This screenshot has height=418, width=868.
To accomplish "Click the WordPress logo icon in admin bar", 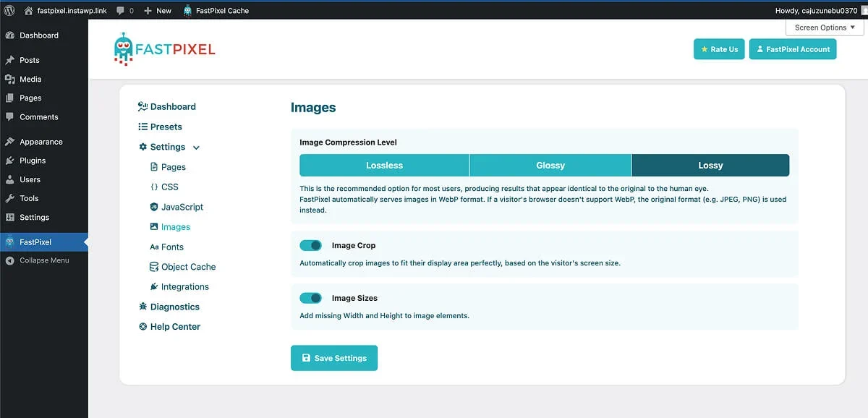I will point(9,10).
